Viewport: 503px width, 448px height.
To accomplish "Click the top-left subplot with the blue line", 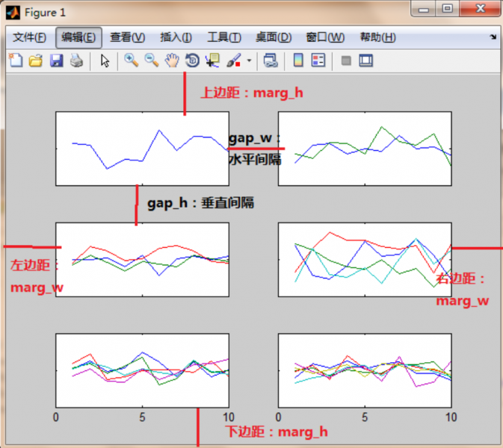I will (x=142, y=149).
